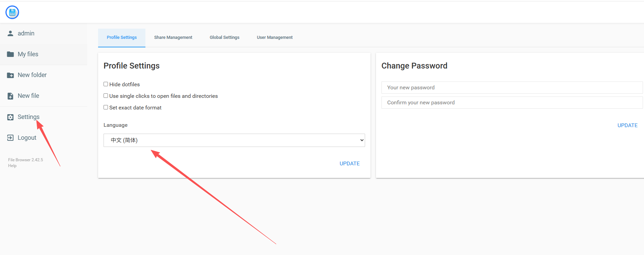Image resolution: width=644 pixels, height=255 pixels.
Task: Click the New file document icon
Action: [x=11, y=96]
